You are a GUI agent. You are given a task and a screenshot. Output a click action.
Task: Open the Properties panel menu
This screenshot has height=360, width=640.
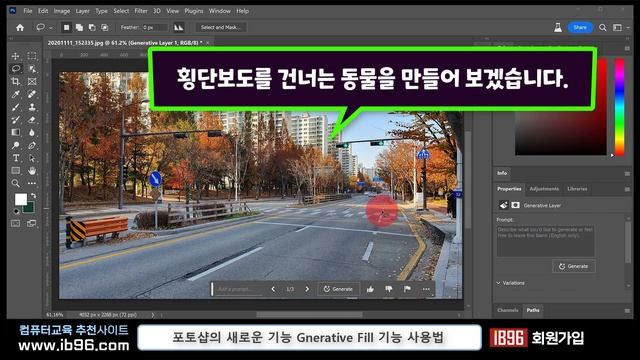point(627,189)
